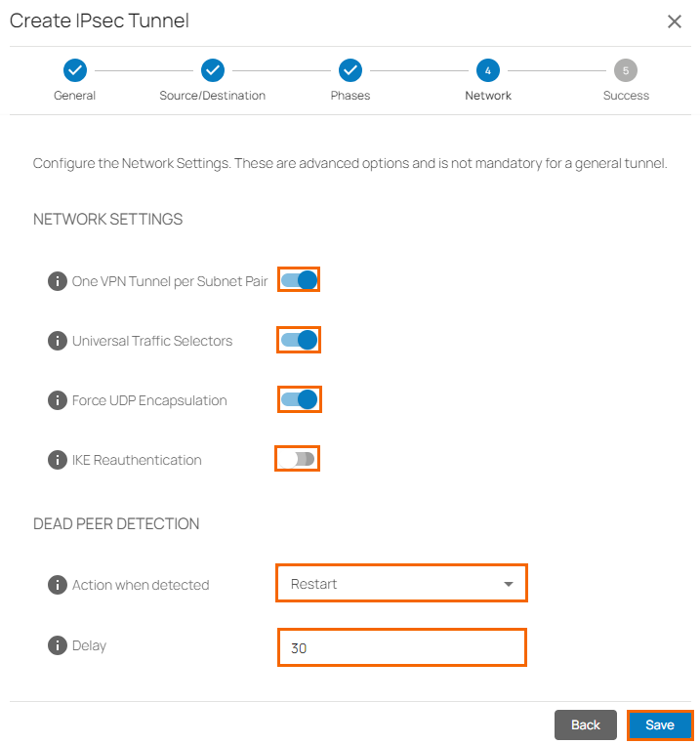Image resolution: width=700 pixels, height=744 pixels.
Task: Click info icon beside IKE Reauthentication
Action: pyautogui.click(x=58, y=460)
